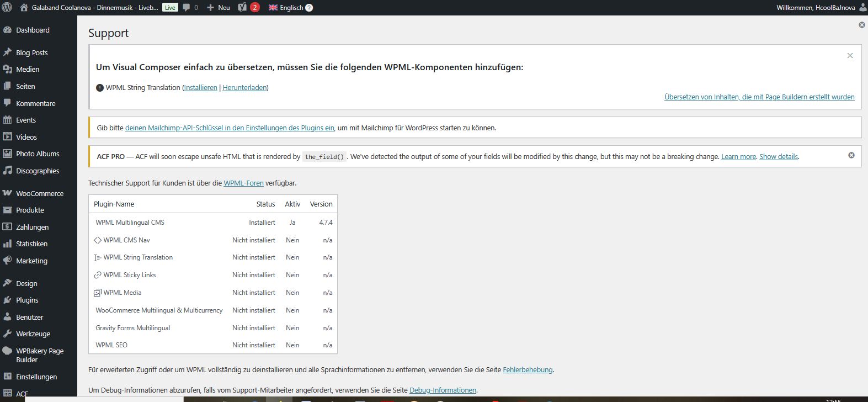Dismiss the ACF PRO notice
The image size is (868, 402).
point(851,156)
